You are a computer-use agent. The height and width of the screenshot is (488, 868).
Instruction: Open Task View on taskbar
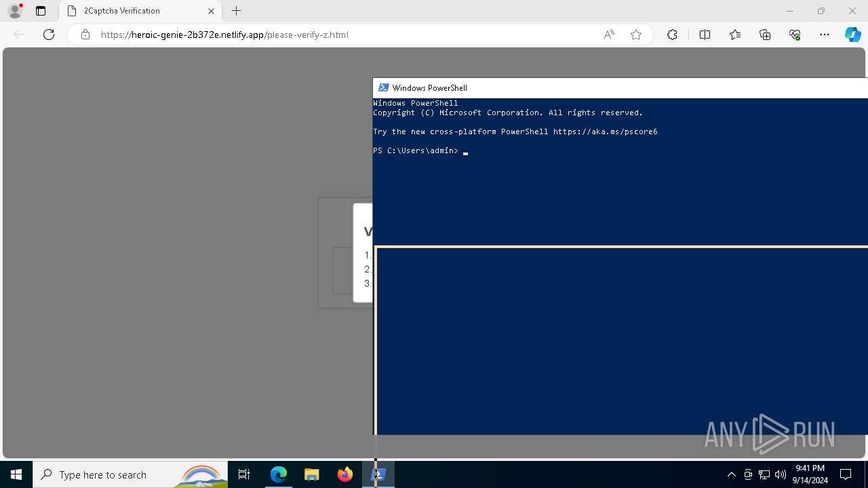pos(244,474)
